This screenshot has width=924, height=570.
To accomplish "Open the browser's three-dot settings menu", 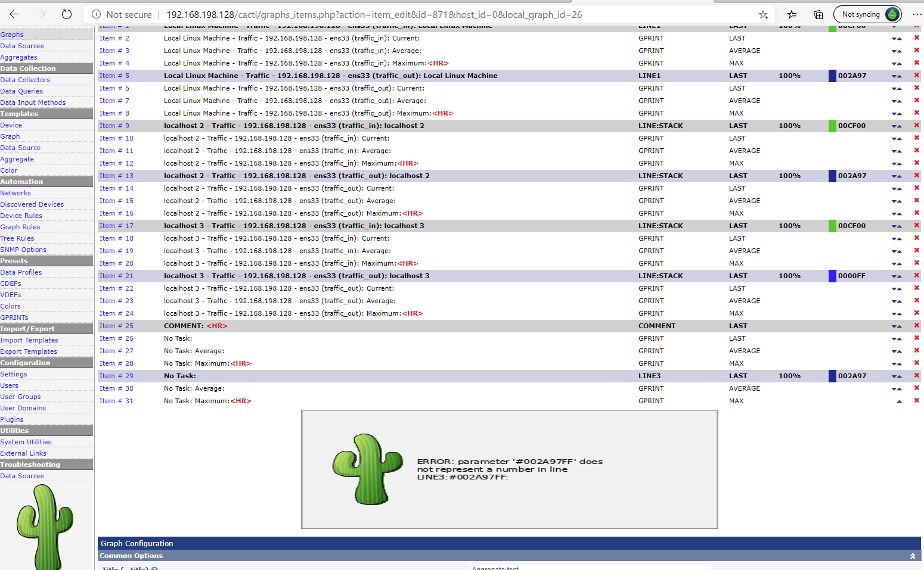I will click(x=917, y=14).
